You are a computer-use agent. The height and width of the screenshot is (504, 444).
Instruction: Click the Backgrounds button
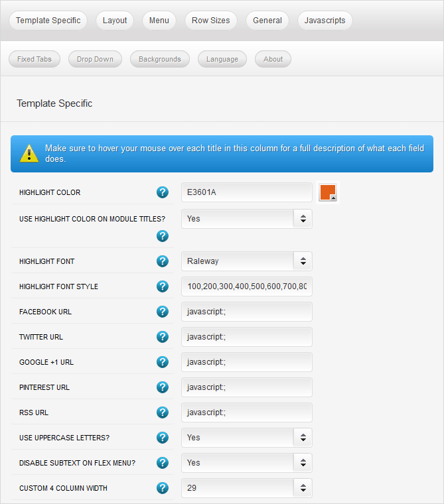pos(159,59)
